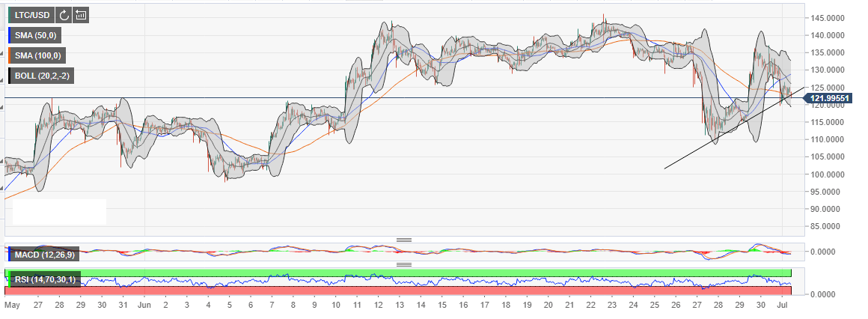Click the current price tag 121.99551
This screenshot has width=868, height=319.
tap(829, 99)
